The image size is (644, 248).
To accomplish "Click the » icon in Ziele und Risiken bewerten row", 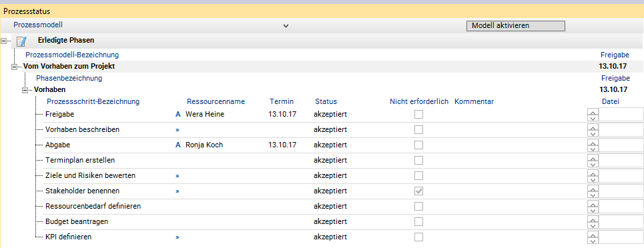I will pos(178,176).
